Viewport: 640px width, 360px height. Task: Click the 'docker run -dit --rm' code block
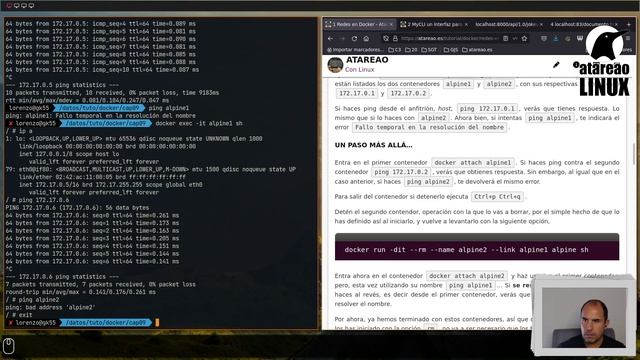point(477,247)
